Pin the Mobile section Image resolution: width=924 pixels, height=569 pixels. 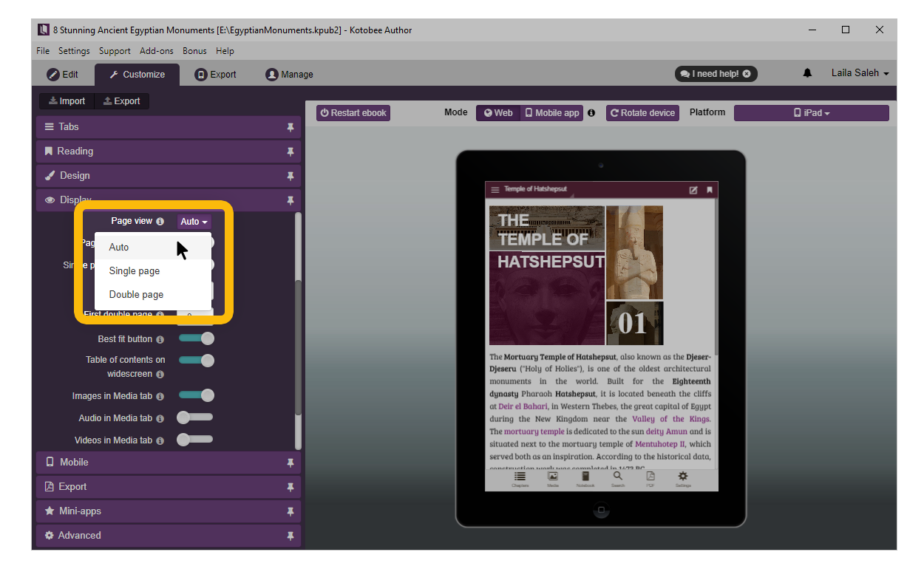(291, 463)
